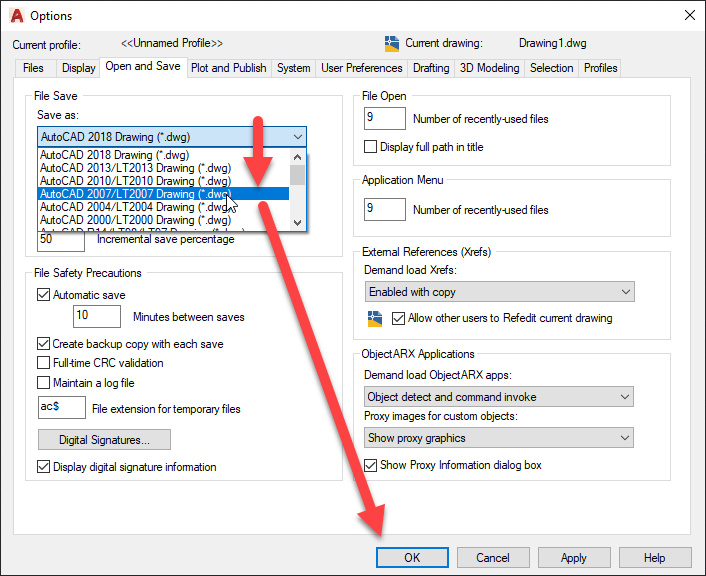Switch to the Display tab
This screenshot has width=706, height=576.
click(78, 68)
